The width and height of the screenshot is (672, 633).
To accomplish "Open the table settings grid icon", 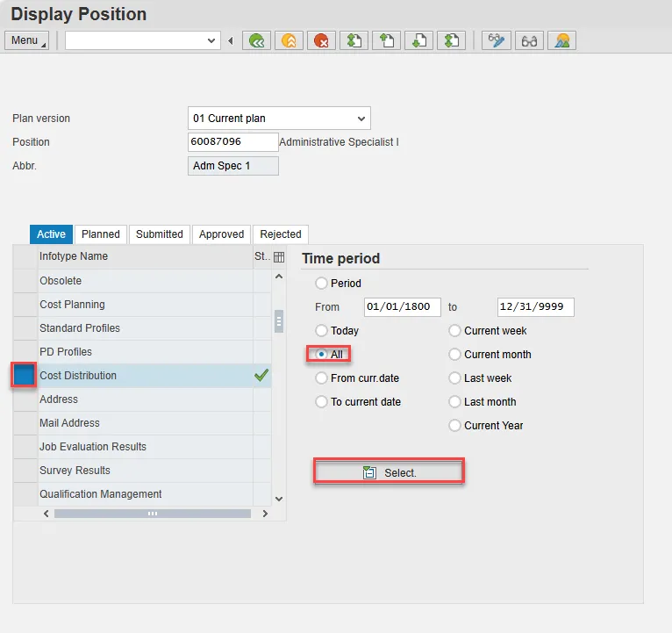I will 279,257.
